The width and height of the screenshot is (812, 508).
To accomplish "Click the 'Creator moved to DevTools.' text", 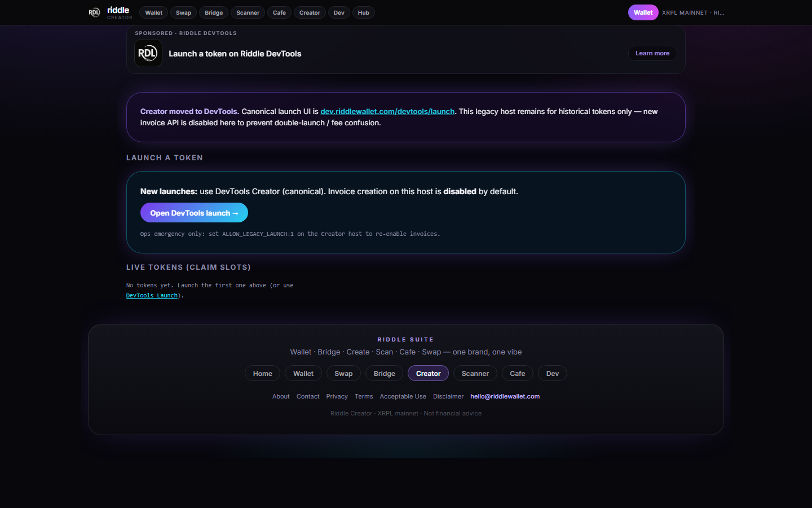I will click(189, 112).
